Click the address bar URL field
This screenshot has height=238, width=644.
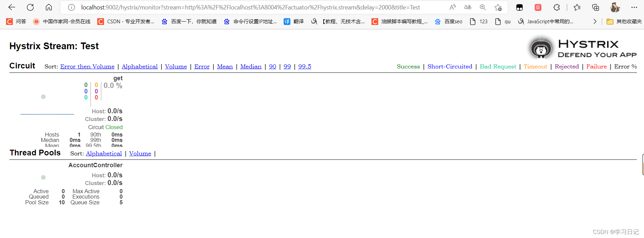point(251,7)
